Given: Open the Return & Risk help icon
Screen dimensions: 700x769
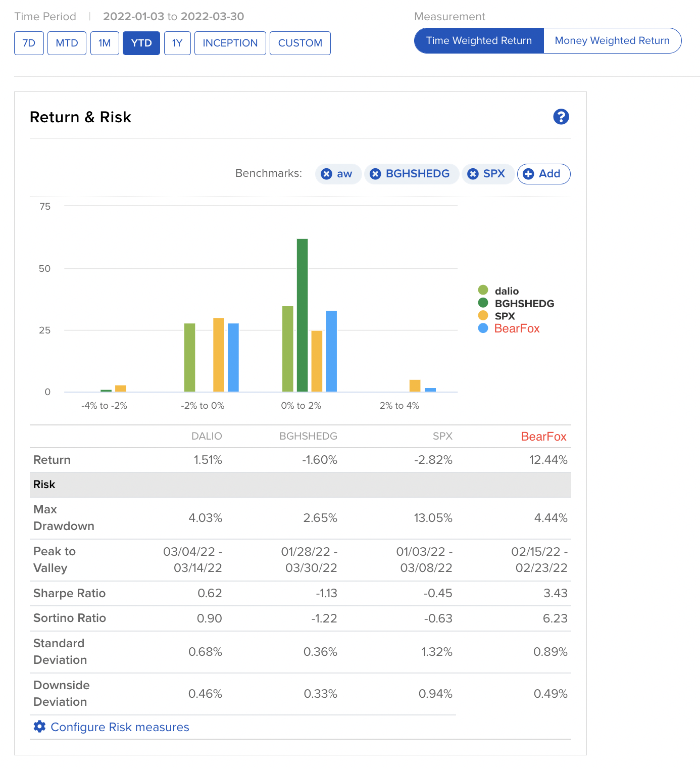Looking at the screenshot, I should click(561, 117).
